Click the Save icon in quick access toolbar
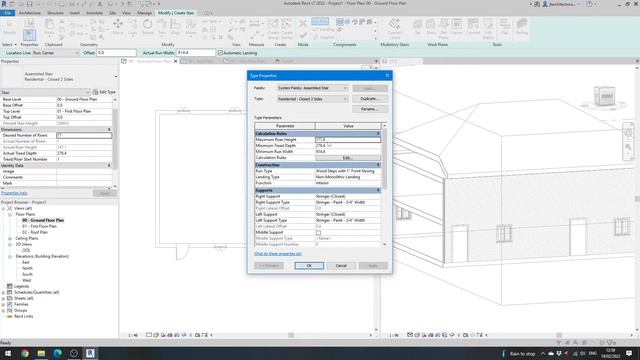The image size is (640, 360). pyautogui.click(x=29, y=4)
